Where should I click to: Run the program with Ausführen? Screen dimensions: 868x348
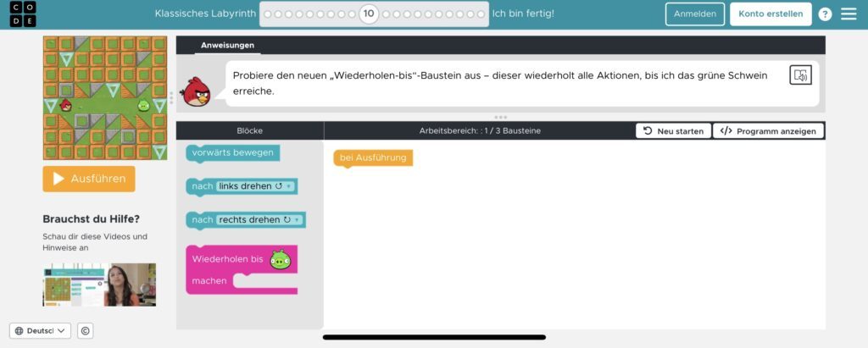(89, 179)
